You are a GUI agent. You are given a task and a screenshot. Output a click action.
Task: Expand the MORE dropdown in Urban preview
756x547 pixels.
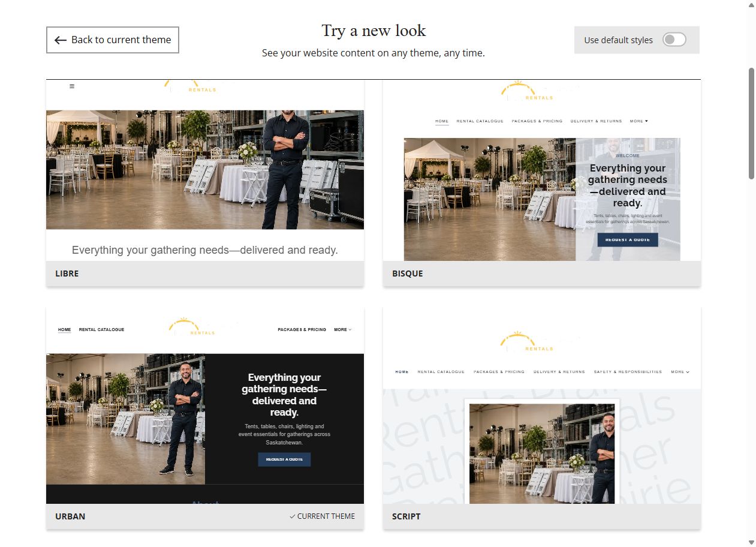point(343,330)
